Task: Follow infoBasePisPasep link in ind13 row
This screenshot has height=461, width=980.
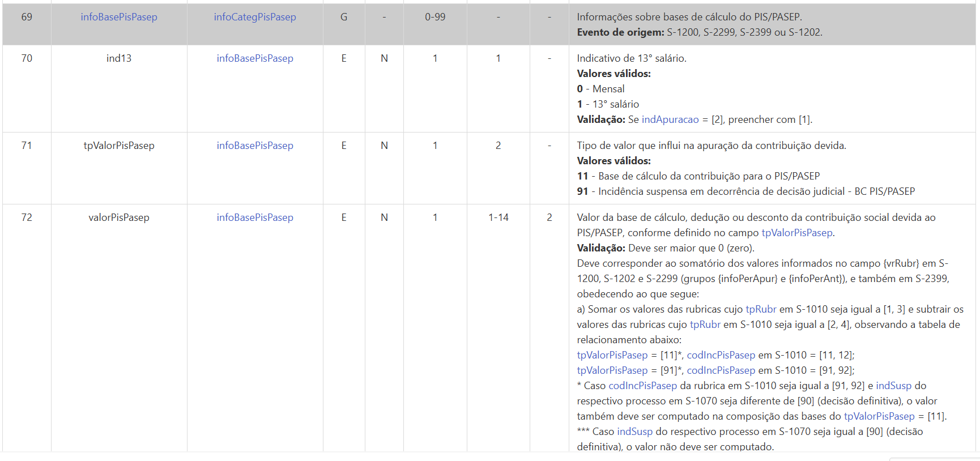Action: click(x=255, y=58)
